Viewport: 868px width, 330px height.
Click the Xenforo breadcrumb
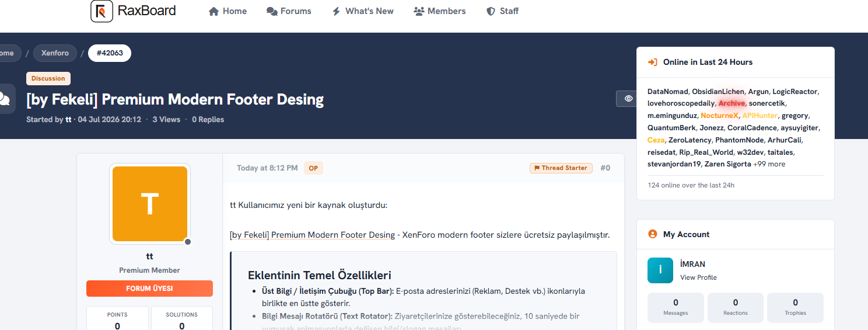click(x=55, y=53)
